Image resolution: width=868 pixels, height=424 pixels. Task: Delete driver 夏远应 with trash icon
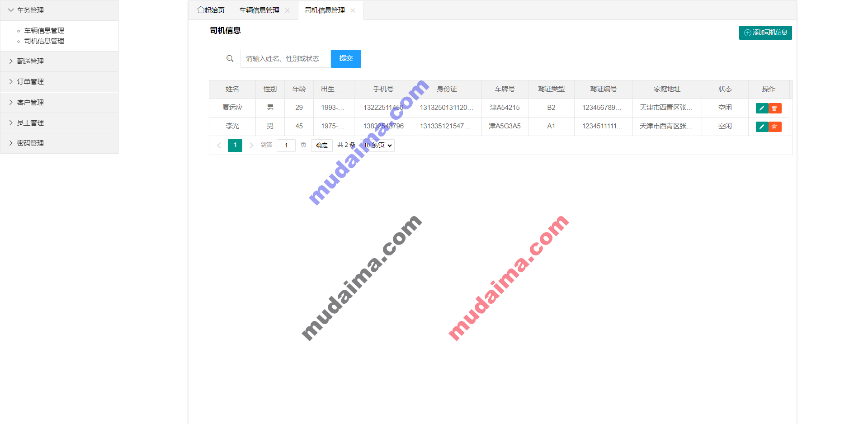pos(775,108)
